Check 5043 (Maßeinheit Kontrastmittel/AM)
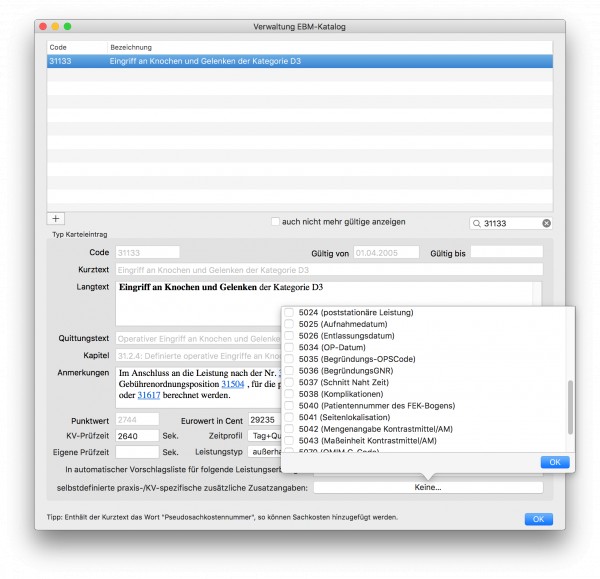The height and width of the screenshot is (579, 600). point(289,440)
